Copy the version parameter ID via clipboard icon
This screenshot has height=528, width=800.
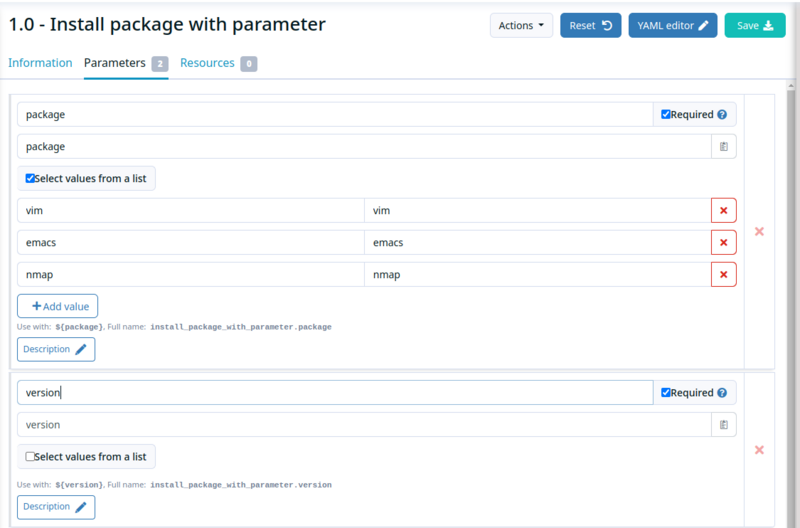[723, 424]
